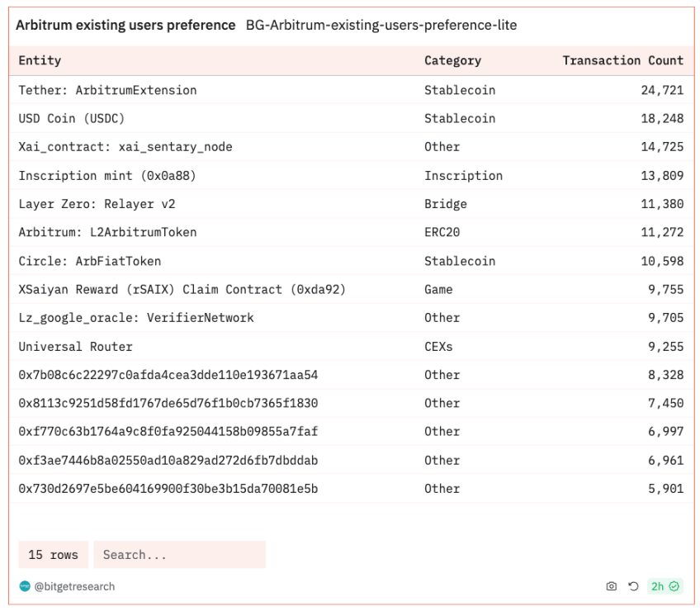700x611 pixels.
Task: Sort by Transaction Count column header
Action: coord(622,60)
